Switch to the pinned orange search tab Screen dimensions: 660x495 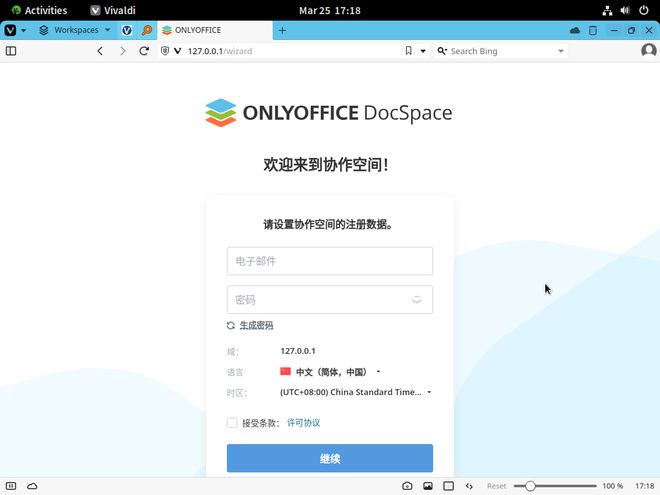tap(147, 30)
